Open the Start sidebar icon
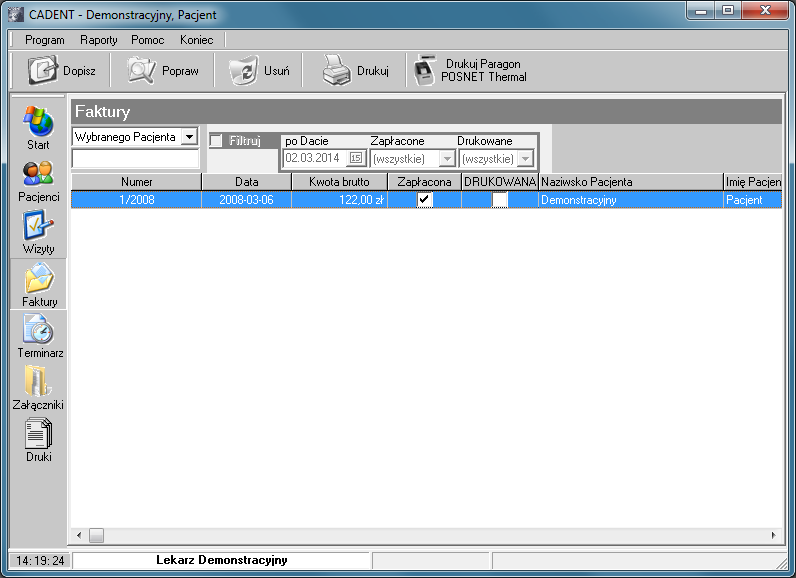The height and width of the screenshot is (578, 796). tap(38, 121)
